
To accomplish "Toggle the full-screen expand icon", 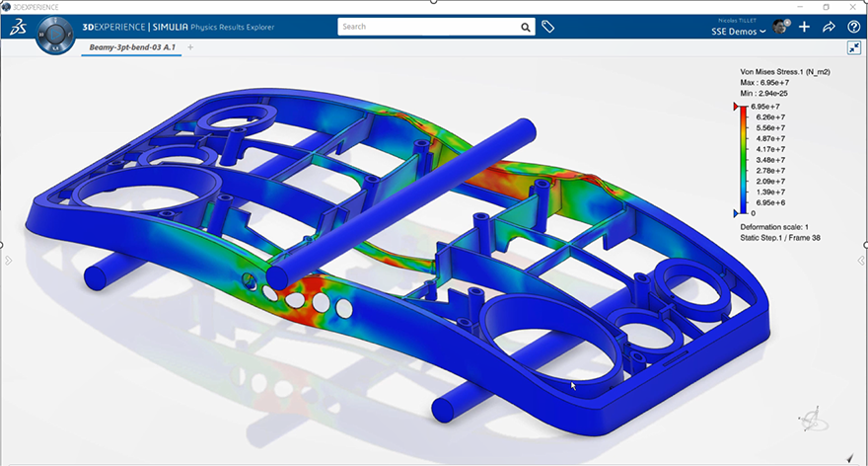I will click(x=853, y=47).
